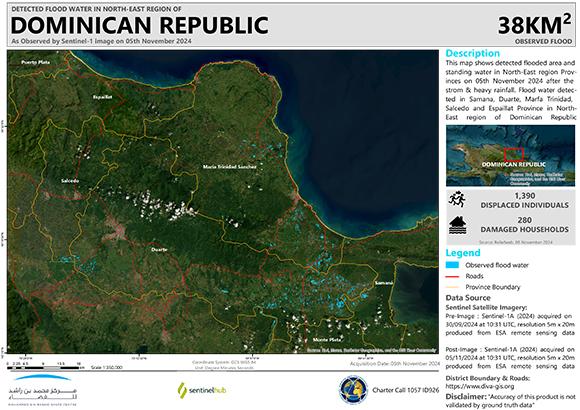Click the blue Observed flood water swatch
This screenshot has height=410, width=580.
coord(452,265)
